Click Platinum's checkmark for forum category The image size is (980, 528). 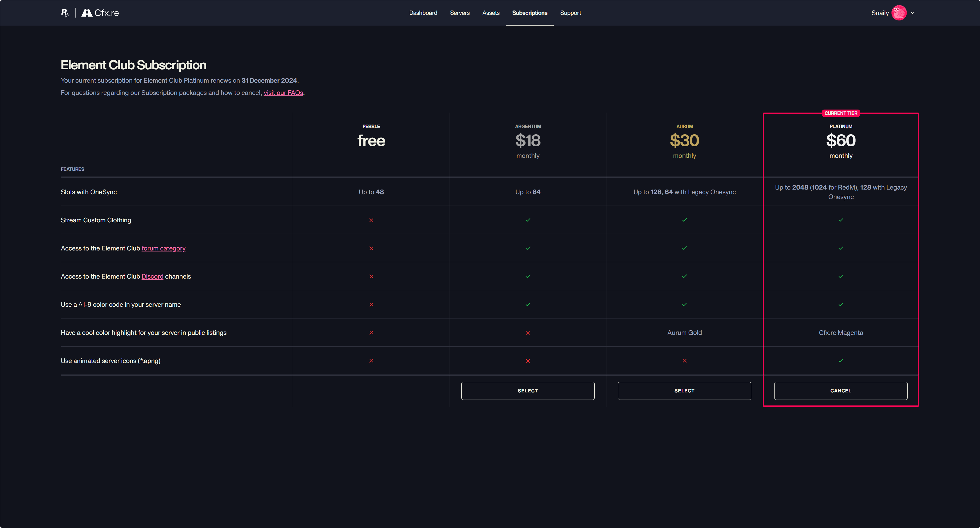841,248
